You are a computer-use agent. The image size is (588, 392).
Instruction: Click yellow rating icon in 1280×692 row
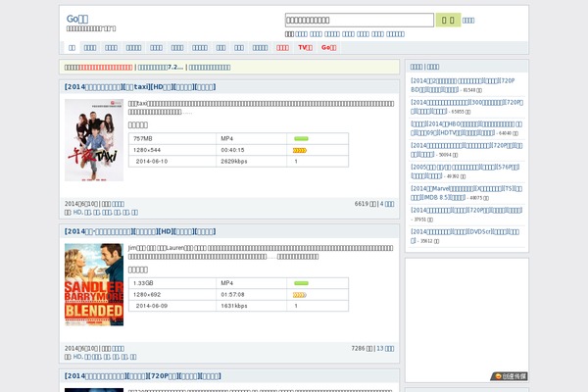point(300,295)
